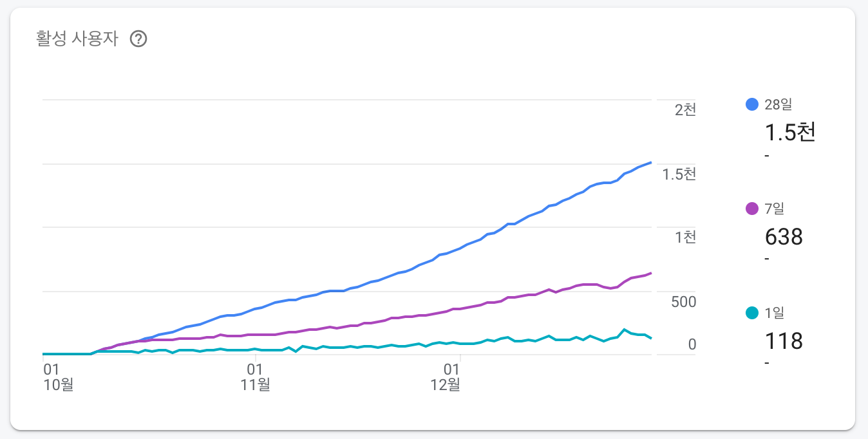Select the 1일 legend label

774,313
